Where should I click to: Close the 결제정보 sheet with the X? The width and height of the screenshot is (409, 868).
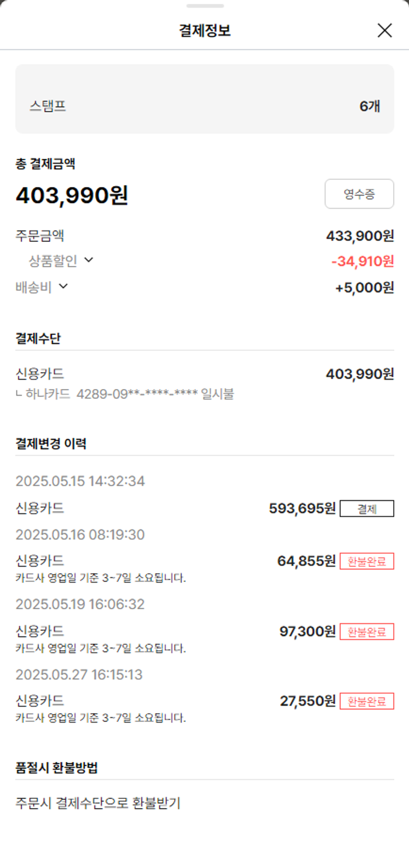pyautogui.click(x=384, y=31)
